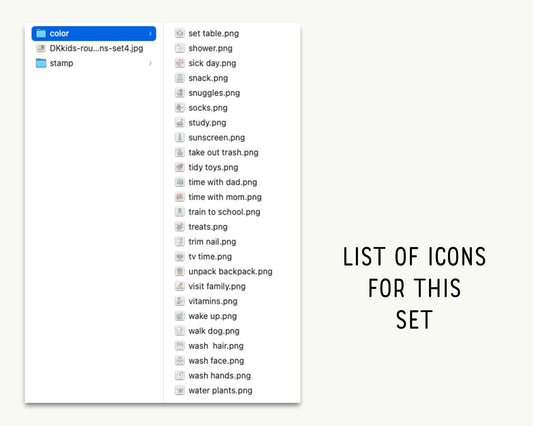Click the DKkids jpg file thumbnail icon
The height and width of the screenshot is (426, 533).
tap(41, 48)
